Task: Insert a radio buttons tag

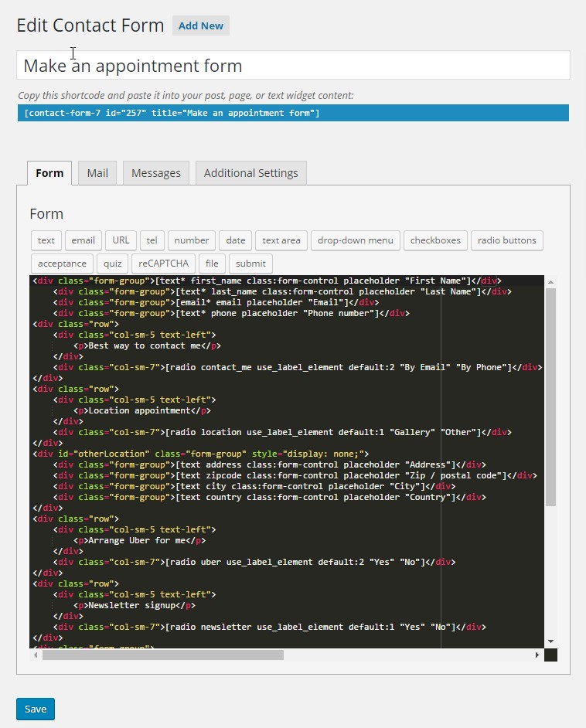Action: tap(506, 240)
